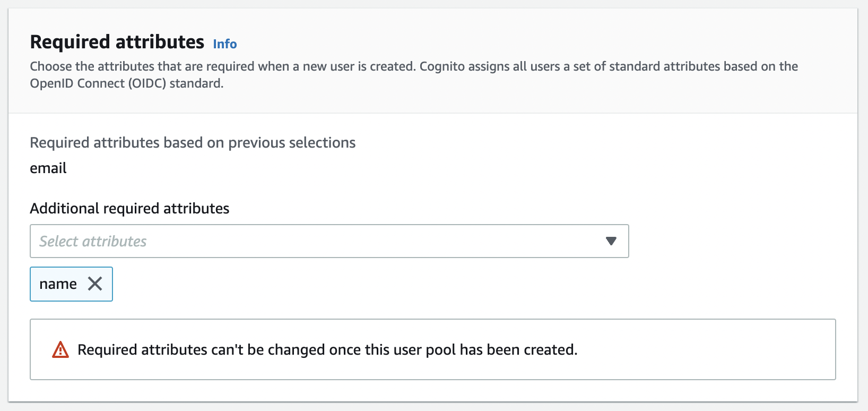Click the Select attributes placeholder text
This screenshot has height=411, width=868.
pos(93,241)
